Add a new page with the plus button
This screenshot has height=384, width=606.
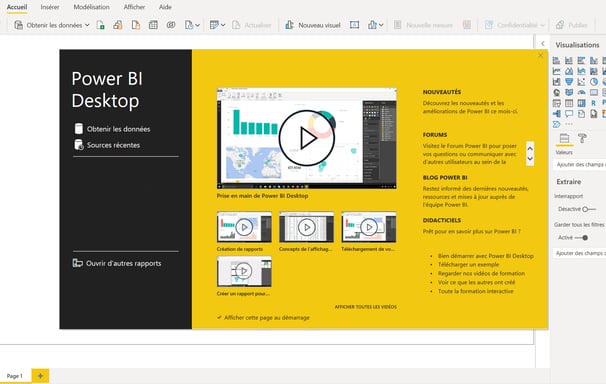click(40, 376)
